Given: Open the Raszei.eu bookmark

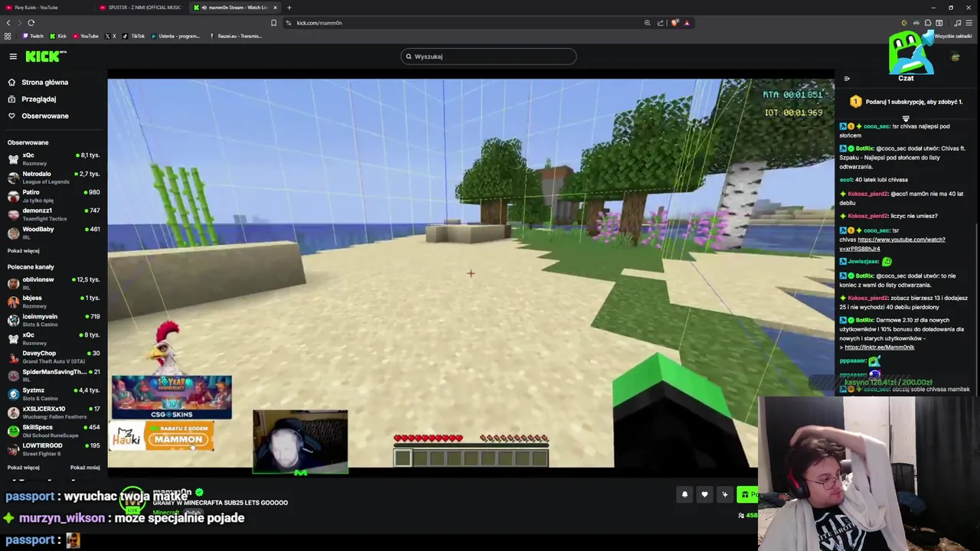Looking at the screenshot, I should click(x=235, y=36).
